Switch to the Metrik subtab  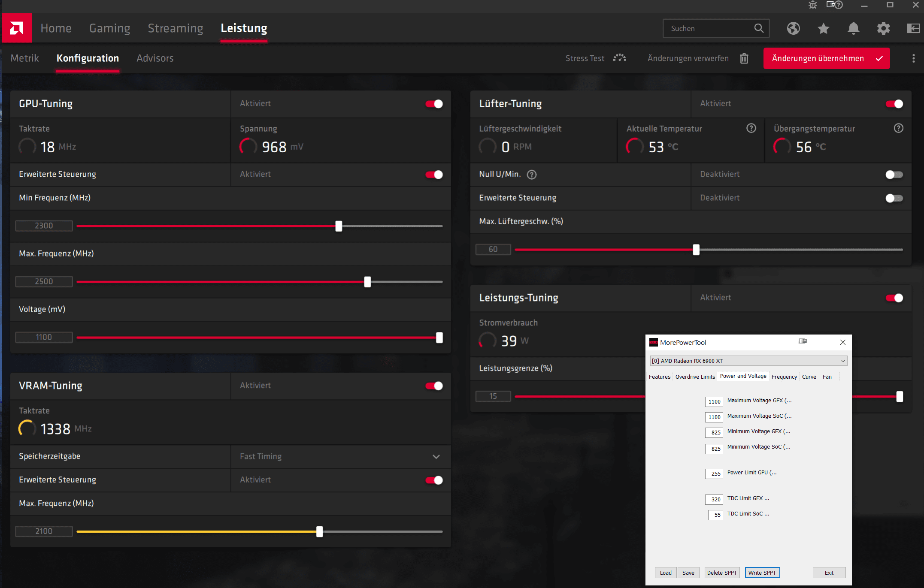pyautogui.click(x=24, y=58)
